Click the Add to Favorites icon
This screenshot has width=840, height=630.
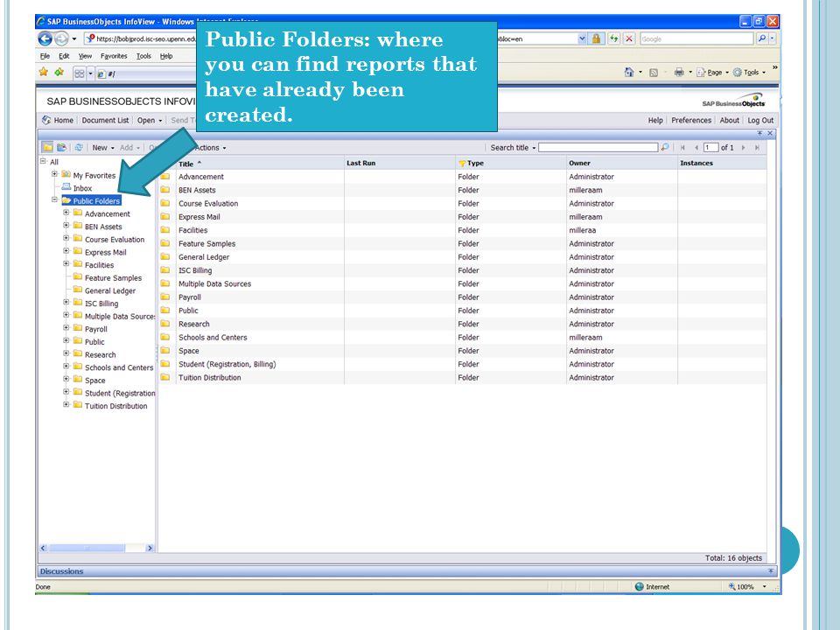59,72
